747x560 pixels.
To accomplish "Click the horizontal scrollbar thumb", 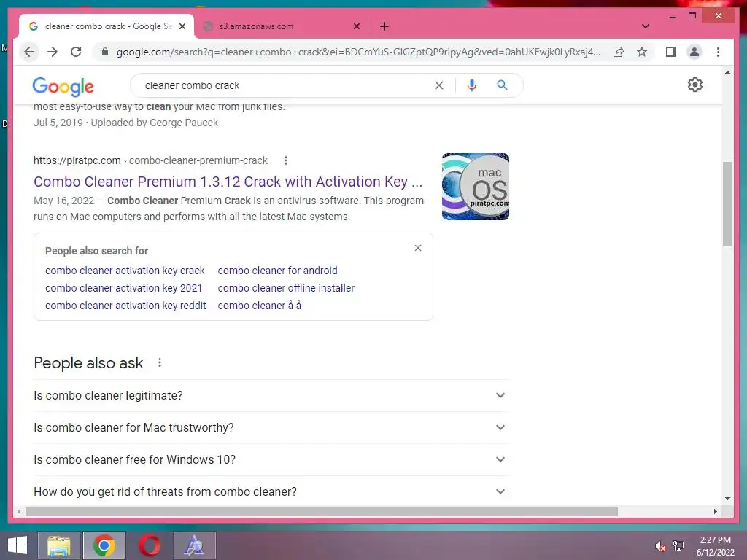I will (x=322, y=511).
